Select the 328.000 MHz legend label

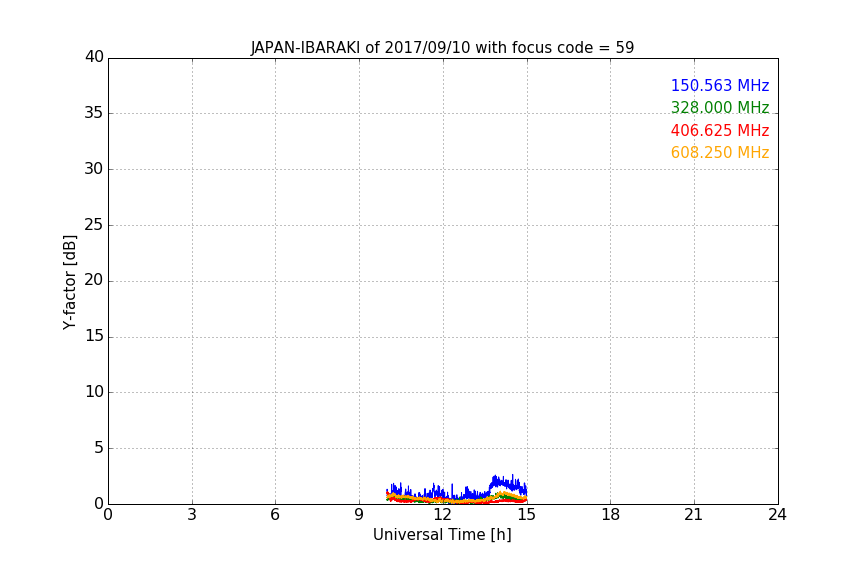720,107
